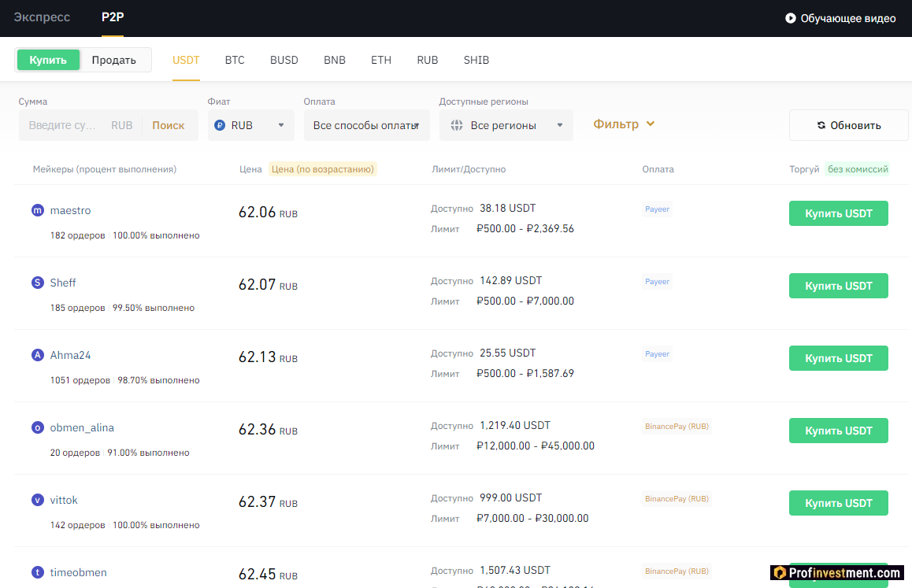
Task: Switch to Купить mode
Action: (x=48, y=60)
